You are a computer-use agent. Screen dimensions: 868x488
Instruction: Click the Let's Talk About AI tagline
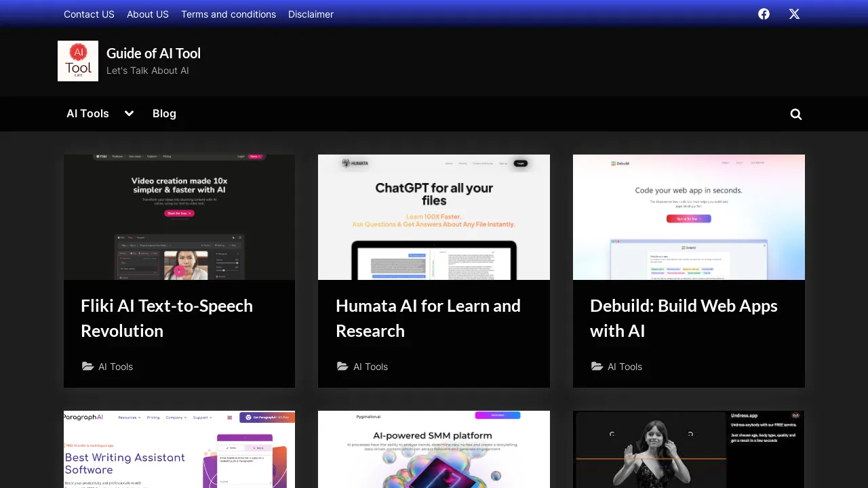point(148,70)
